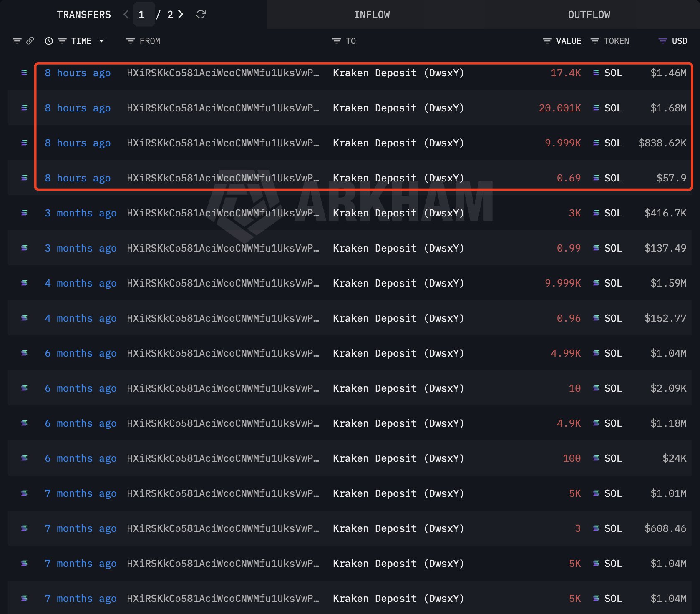Go to previous transfers page
Screen dimensions: 700x614
pos(126,15)
